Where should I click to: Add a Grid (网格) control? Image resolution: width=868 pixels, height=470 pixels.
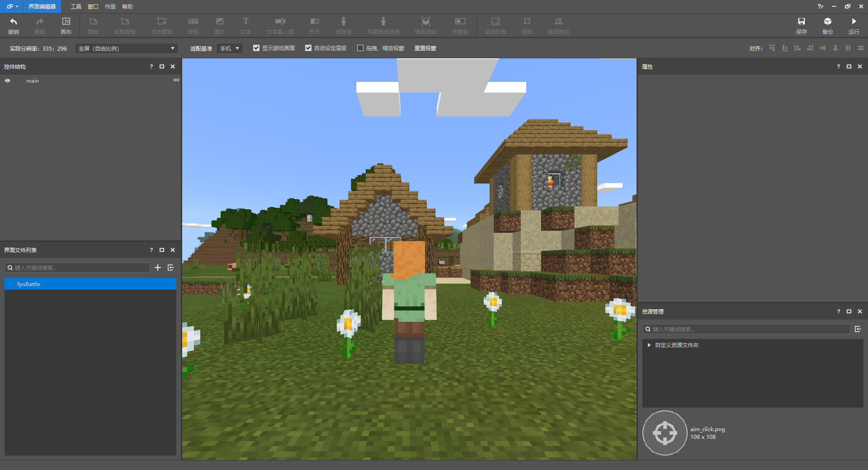tap(527, 26)
